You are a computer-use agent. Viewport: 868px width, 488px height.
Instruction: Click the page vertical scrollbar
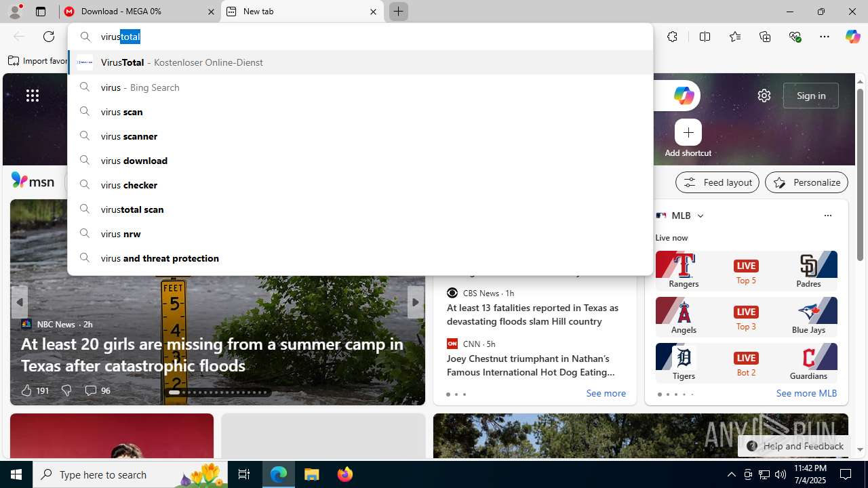point(860,175)
